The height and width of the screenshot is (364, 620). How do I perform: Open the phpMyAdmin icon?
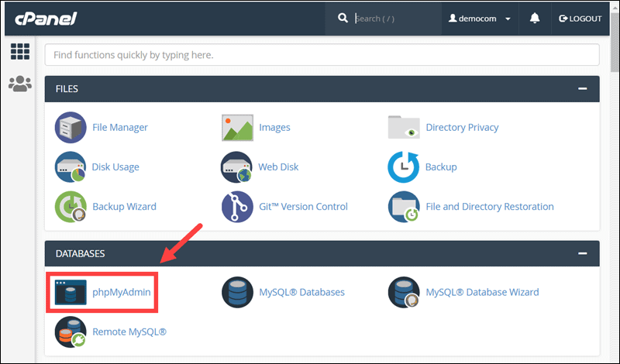click(71, 292)
